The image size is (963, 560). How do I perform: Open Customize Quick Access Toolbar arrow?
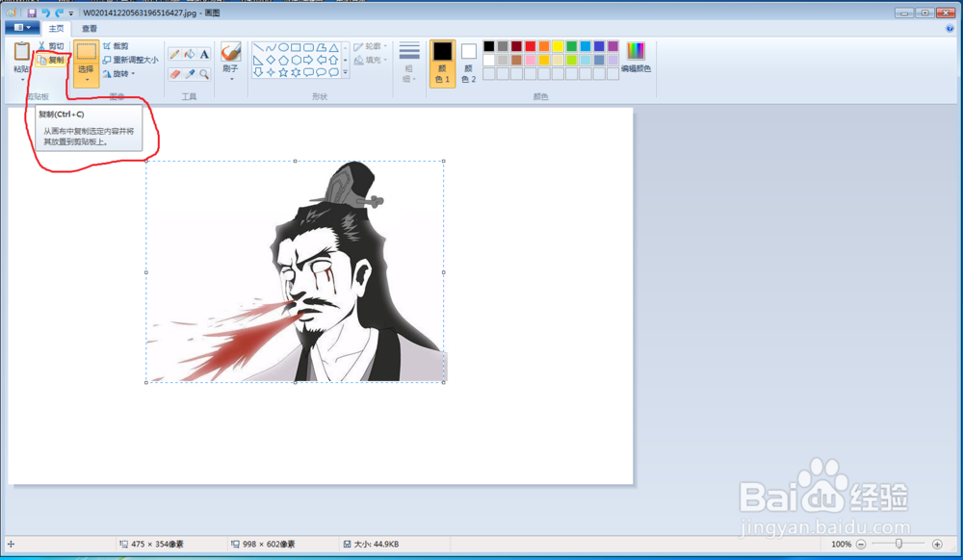point(71,13)
